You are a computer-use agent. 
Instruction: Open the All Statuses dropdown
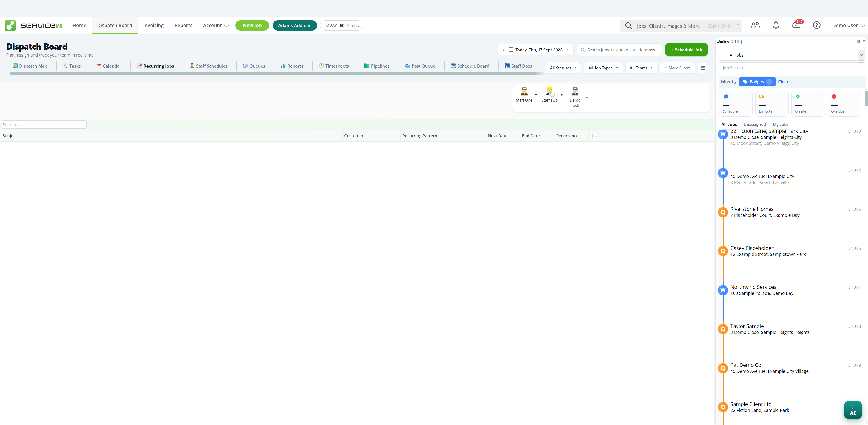(x=563, y=68)
